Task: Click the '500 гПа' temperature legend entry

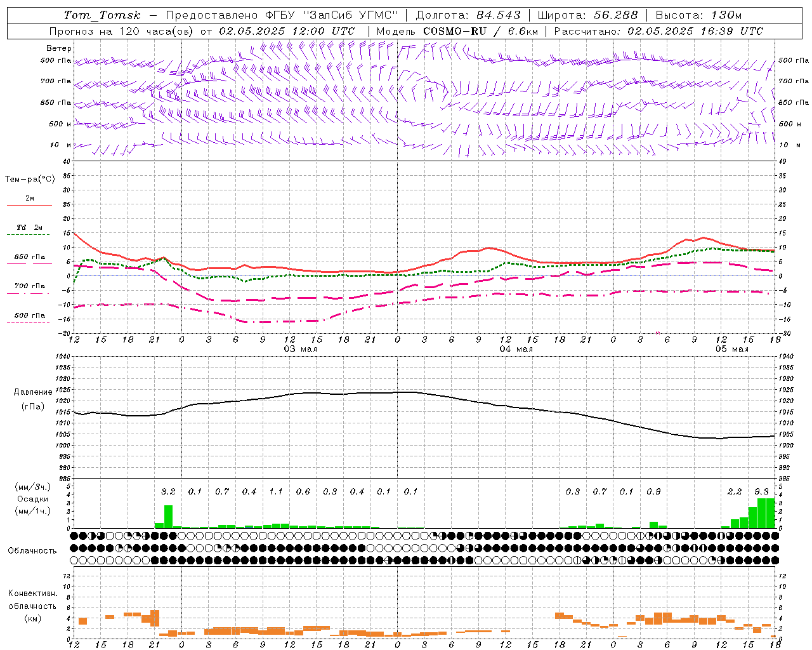Action: [x=30, y=315]
